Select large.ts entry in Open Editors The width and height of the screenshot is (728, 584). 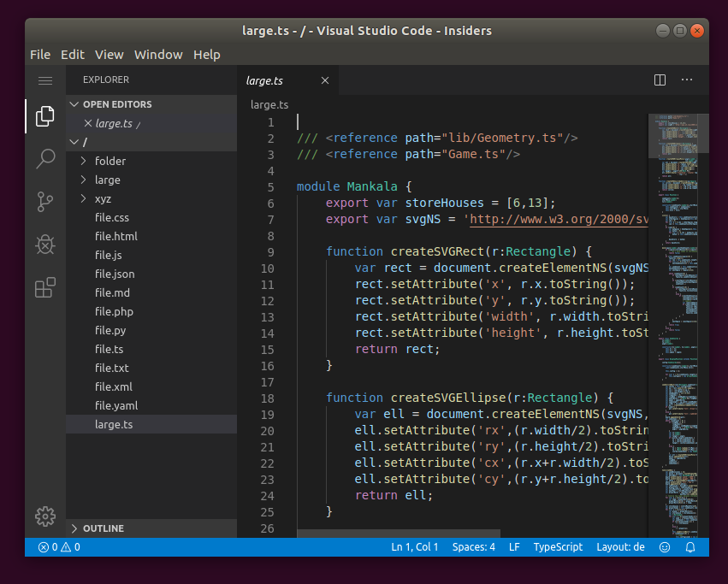click(x=151, y=123)
